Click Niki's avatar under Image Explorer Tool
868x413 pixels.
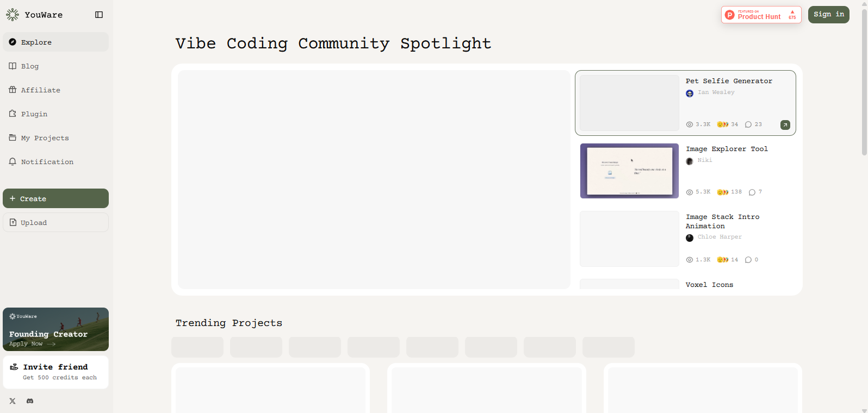(x=690, y=161)
